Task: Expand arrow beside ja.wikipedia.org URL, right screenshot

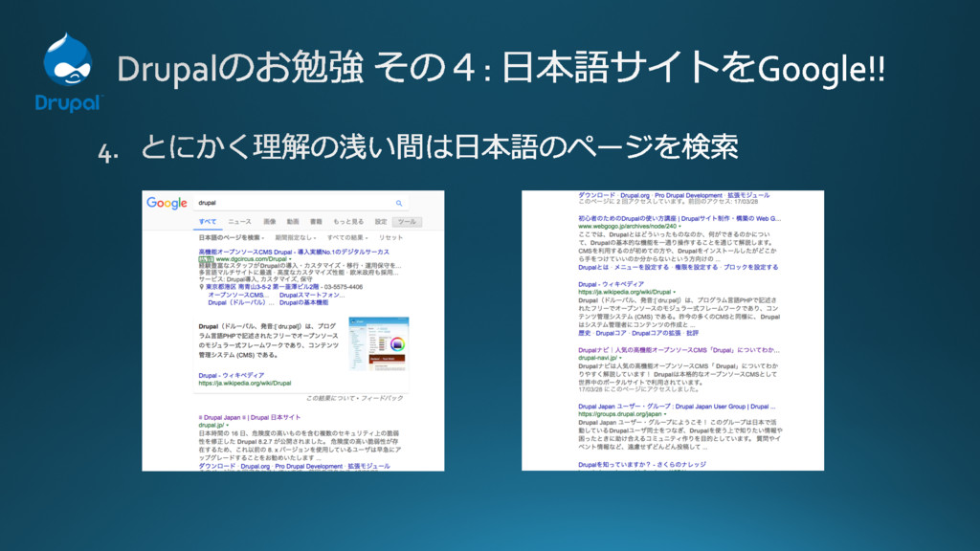Action: coord(675,292)
